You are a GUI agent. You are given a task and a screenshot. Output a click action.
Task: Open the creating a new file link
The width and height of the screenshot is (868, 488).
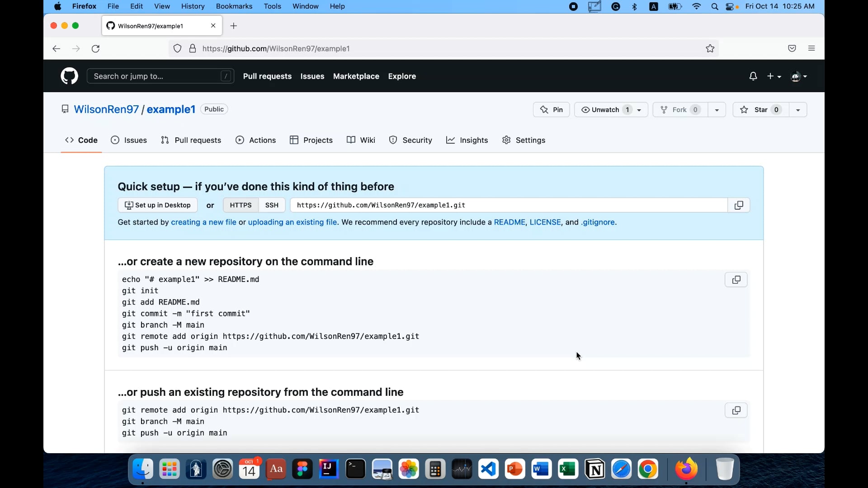click(x=203, y=222)
